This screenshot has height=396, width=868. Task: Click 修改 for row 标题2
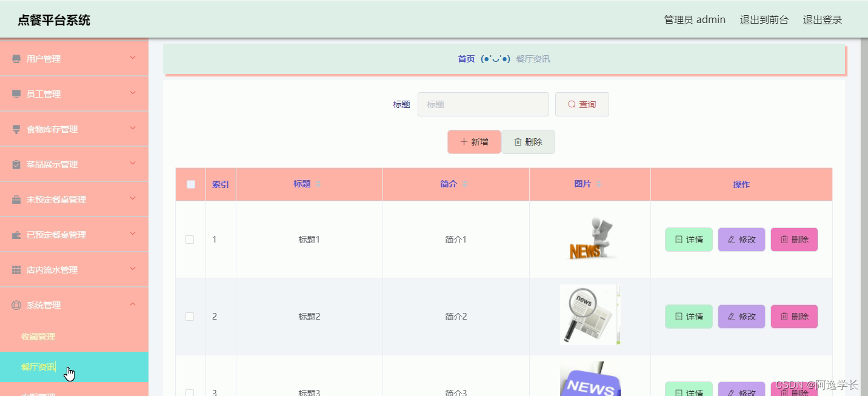coord(741,317)
